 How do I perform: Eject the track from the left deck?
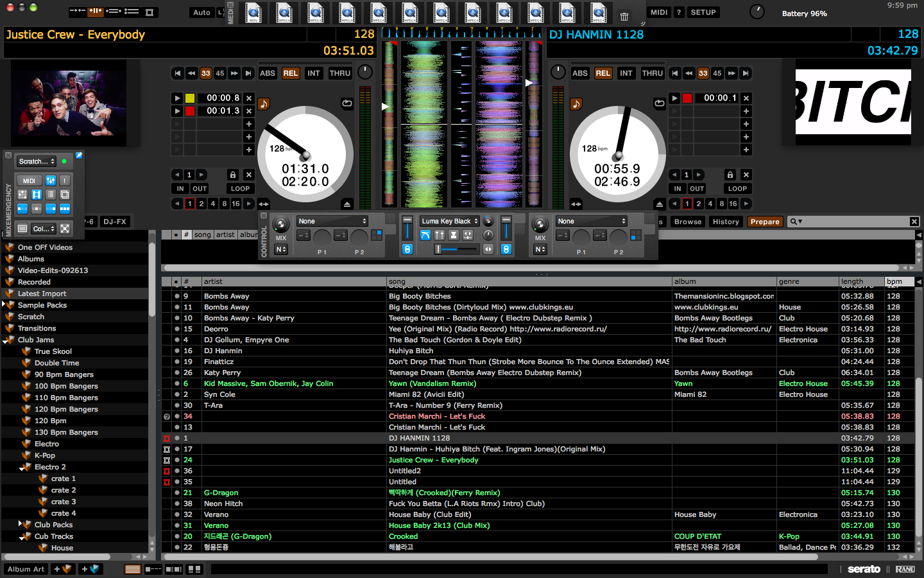point(347,204)
